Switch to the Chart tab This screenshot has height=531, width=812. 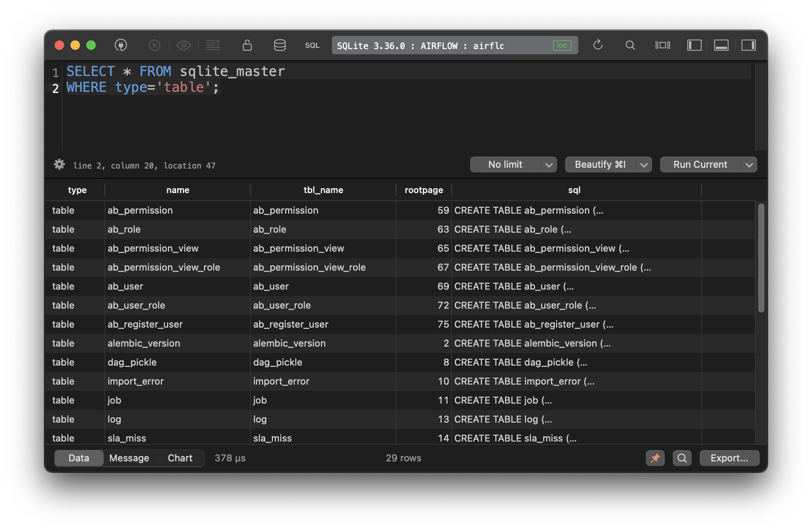pos(180,458)
